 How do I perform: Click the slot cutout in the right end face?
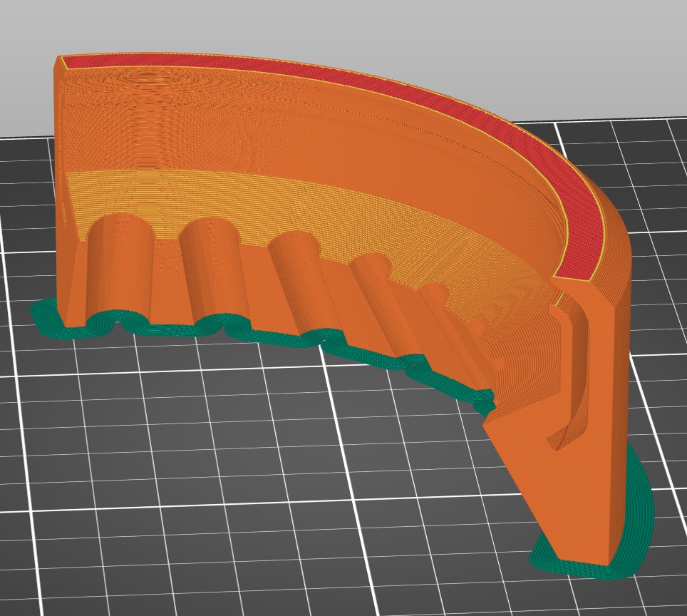(569, 377)
